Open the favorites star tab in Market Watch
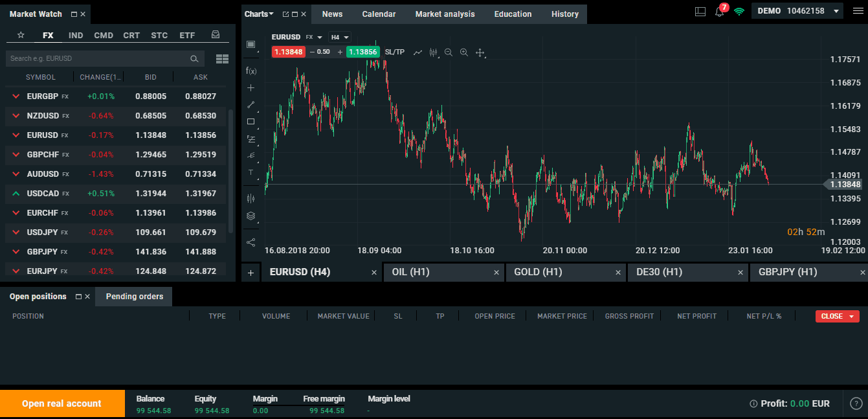 click(x=21, y=35)
